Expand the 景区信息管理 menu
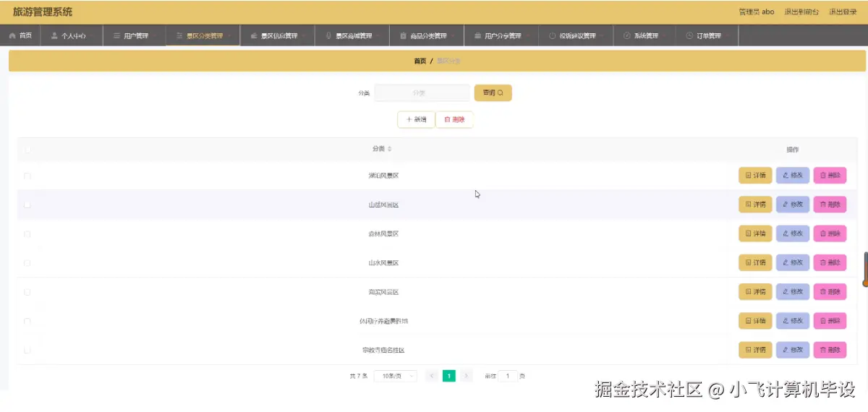This screenshot has width=868, height=412. click(278, 36)
